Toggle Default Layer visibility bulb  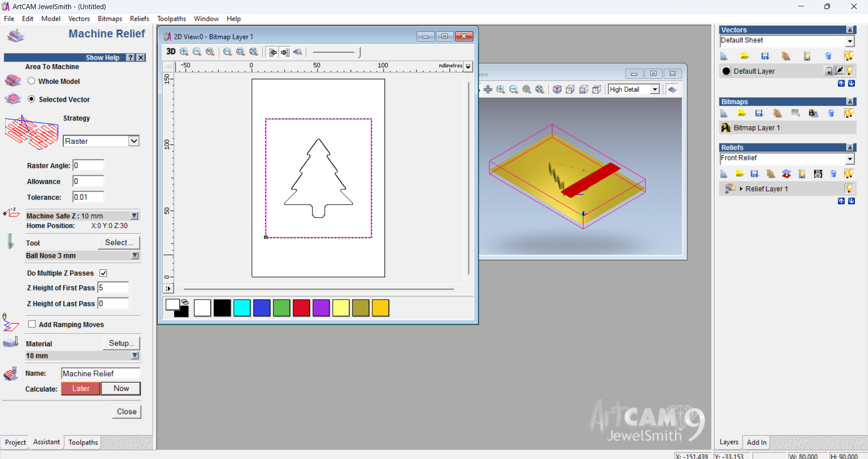click(x=849, y=71)
